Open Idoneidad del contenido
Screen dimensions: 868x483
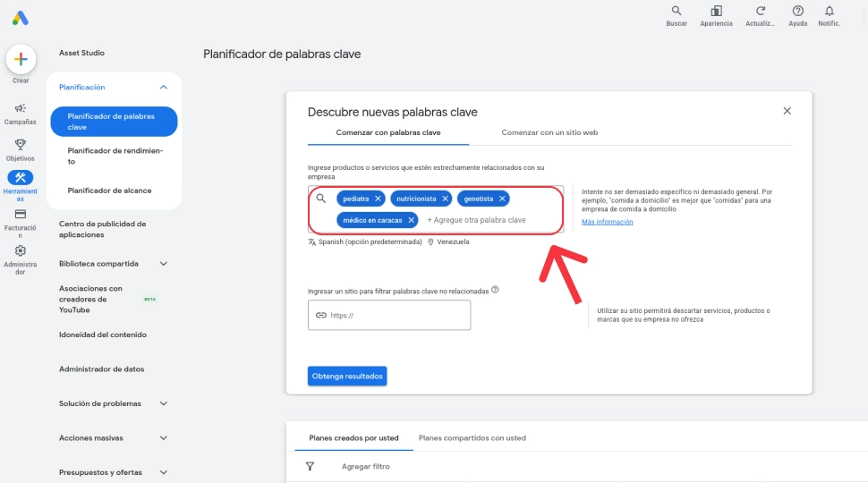click(x=103, y=335)
